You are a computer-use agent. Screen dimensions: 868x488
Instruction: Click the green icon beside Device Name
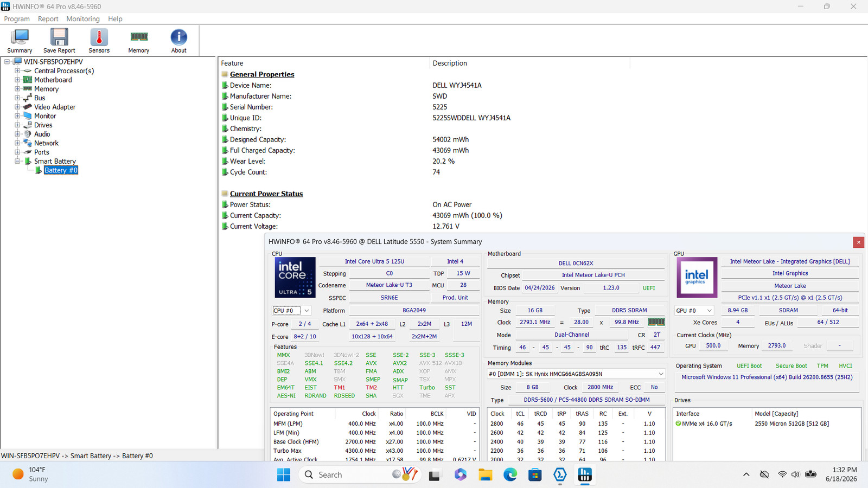click(225, 85)
